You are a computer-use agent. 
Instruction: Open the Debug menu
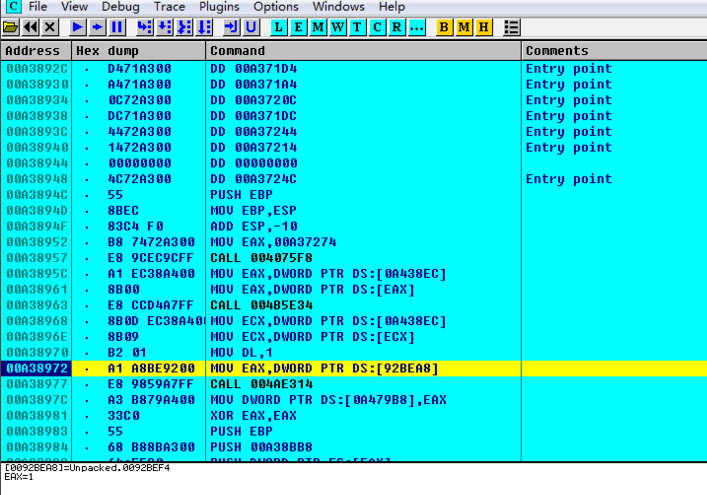coord(120,7)
